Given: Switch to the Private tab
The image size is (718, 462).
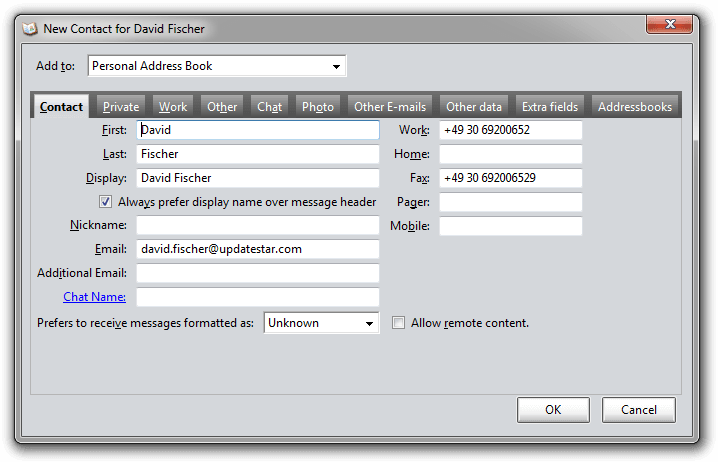Looking at the screenshot, I should point(121,107).
